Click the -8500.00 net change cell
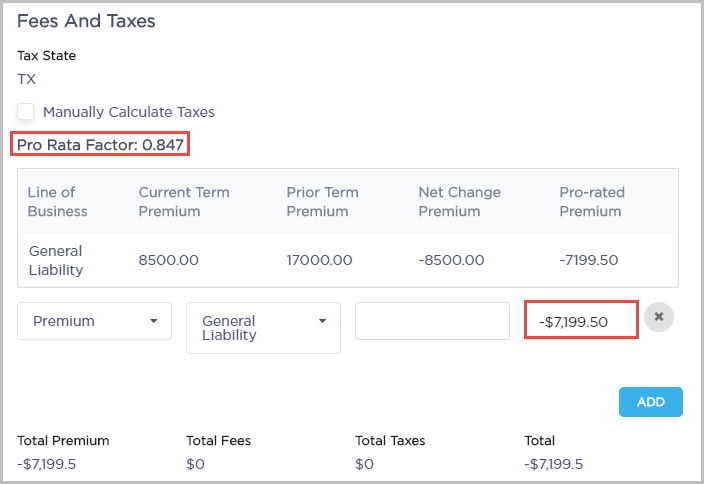Screen dimensions: 704x484 point(451,260)
